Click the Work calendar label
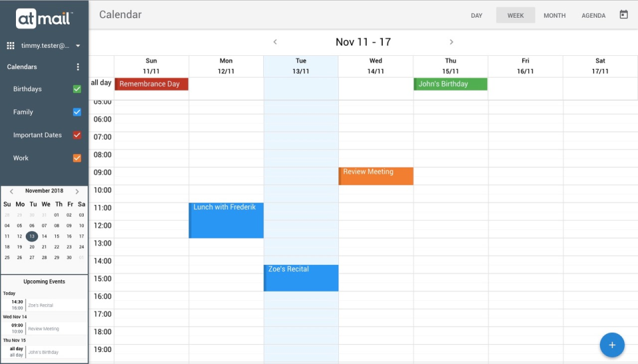Viewport: 638px width, 364px height. click(21, 158)
